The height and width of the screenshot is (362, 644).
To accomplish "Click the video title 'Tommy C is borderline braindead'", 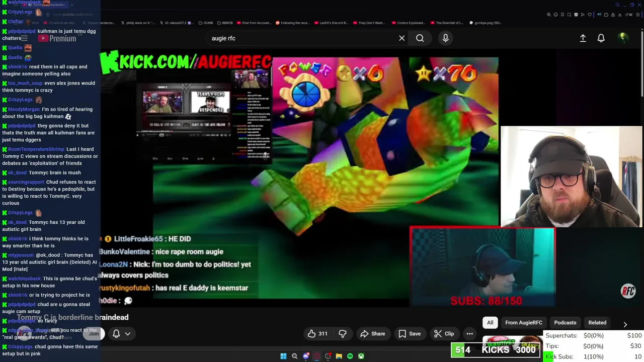I will tap(73, 317).
